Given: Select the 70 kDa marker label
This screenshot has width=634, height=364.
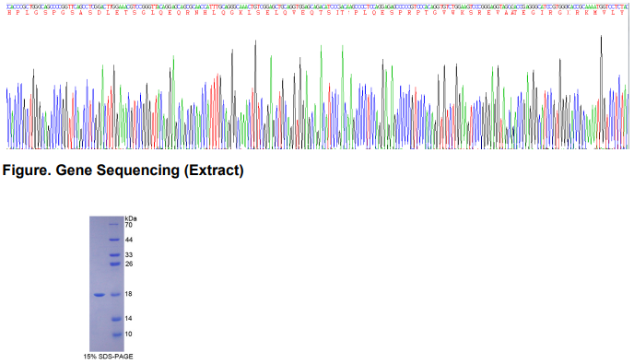Looking at the screenshot, I should [129, 225].
